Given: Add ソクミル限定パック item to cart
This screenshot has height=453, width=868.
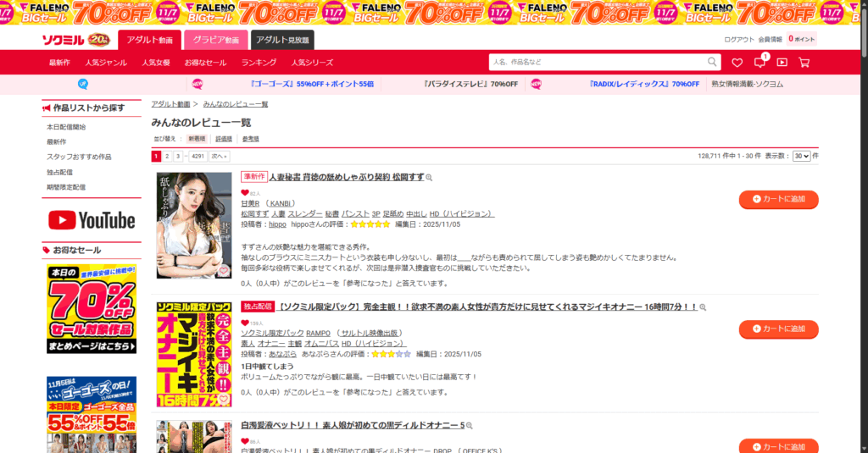Looking at the screenshot, I should pos(778,329).
